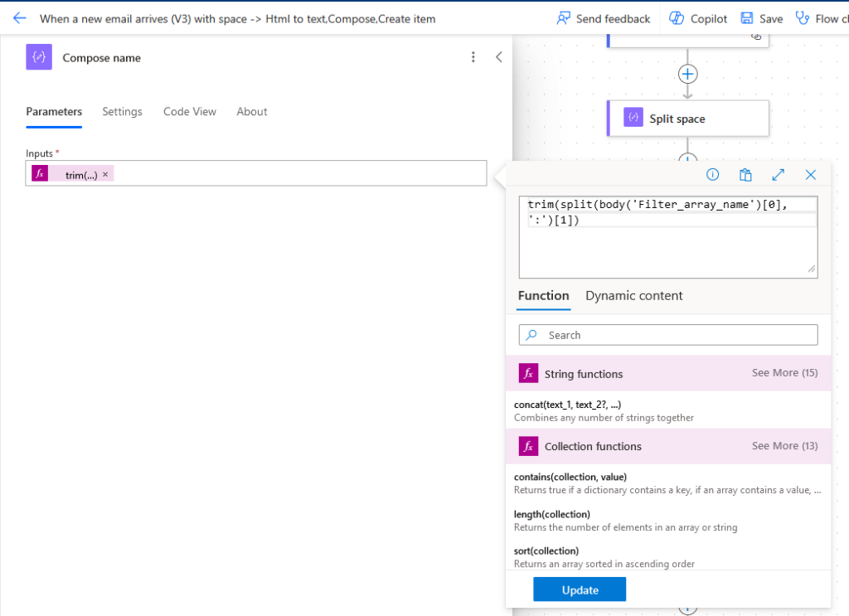
Task: Click the info icon in expression editor
Action: coord(712,174)
